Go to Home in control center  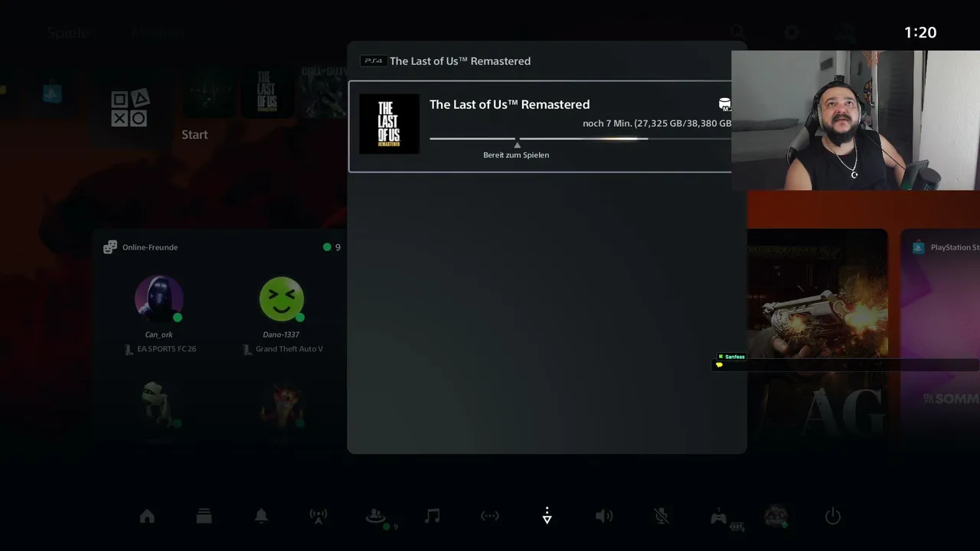click(147, 517)
